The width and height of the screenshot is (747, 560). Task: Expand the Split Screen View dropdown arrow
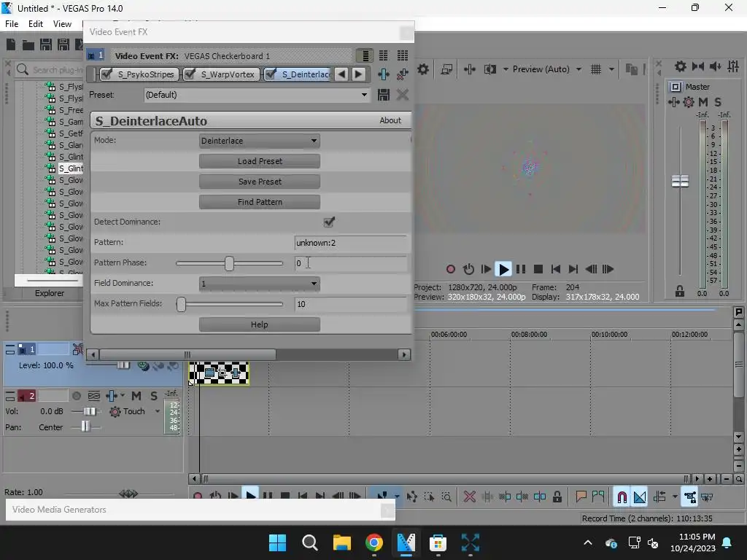tap(505, 69)
